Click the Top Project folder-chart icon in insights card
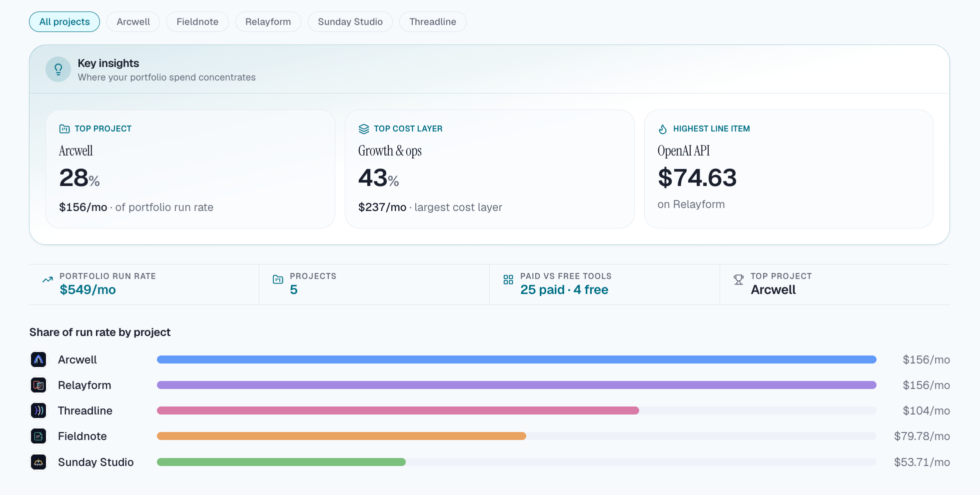 (x=64, y=129)
